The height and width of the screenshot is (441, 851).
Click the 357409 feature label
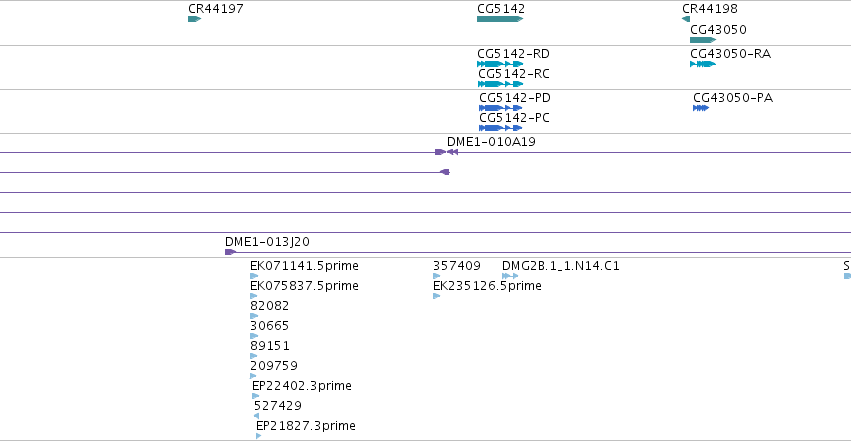457,266
